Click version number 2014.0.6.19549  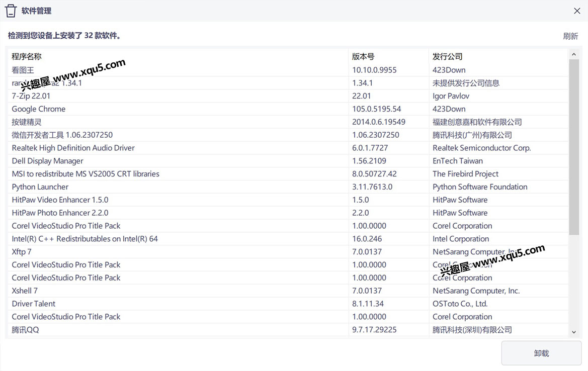(x=379, y=122)
